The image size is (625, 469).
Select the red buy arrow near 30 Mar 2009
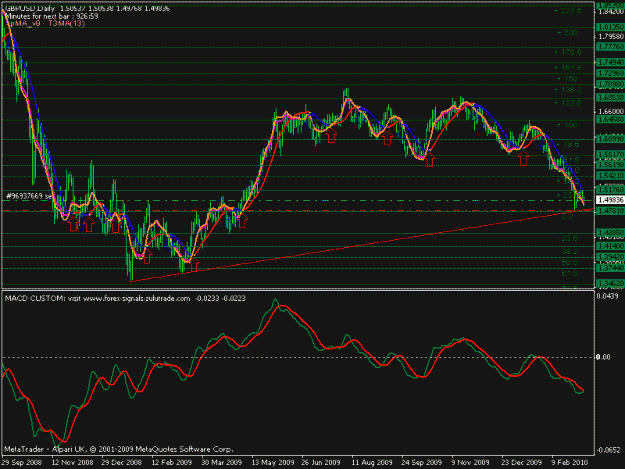[242, 221]
